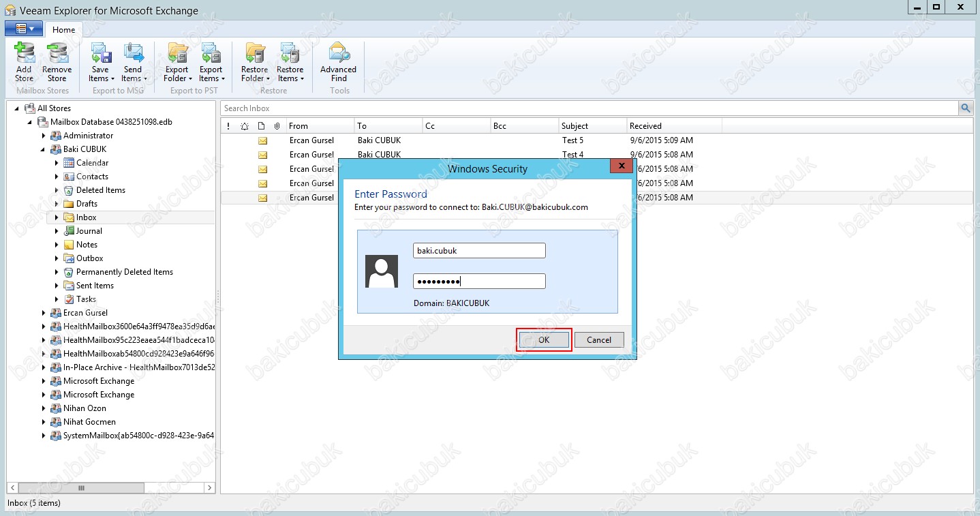980x516 pixels.
Task: Click the Add Store ribbon icon
Action: tap(25, 62)
